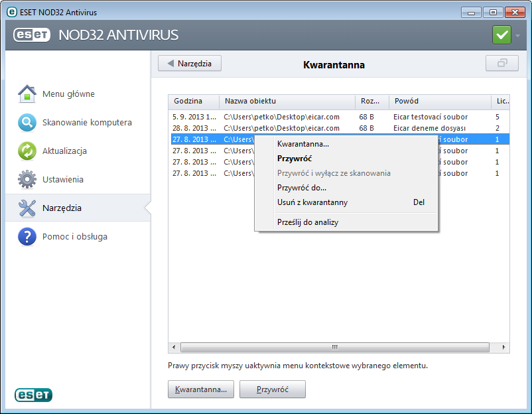Sort by Powód column header

(440, 101)
